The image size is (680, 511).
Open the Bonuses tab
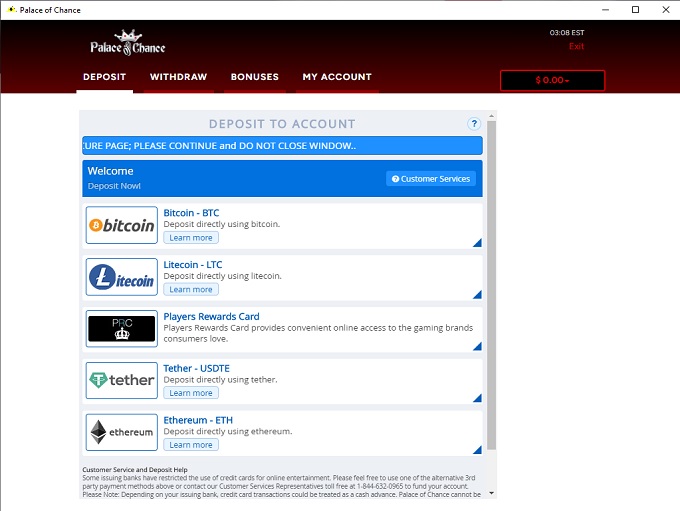pos(254,77)
